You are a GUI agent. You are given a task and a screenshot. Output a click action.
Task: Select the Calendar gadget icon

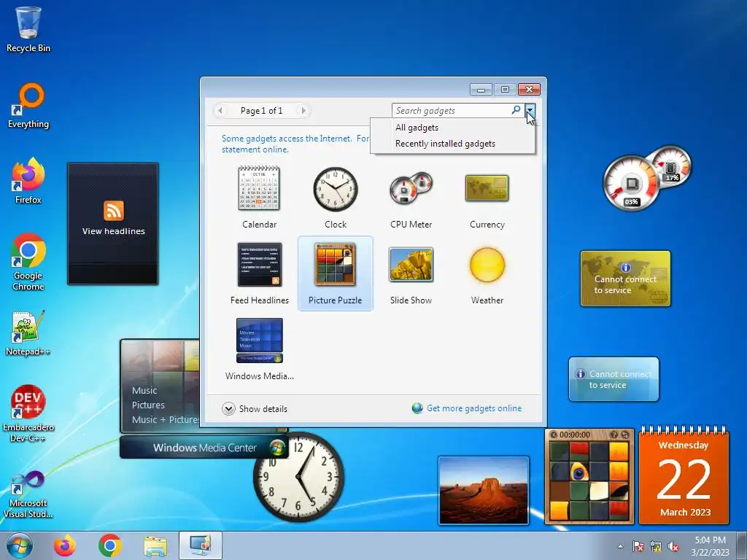click(x=259, y=189)
